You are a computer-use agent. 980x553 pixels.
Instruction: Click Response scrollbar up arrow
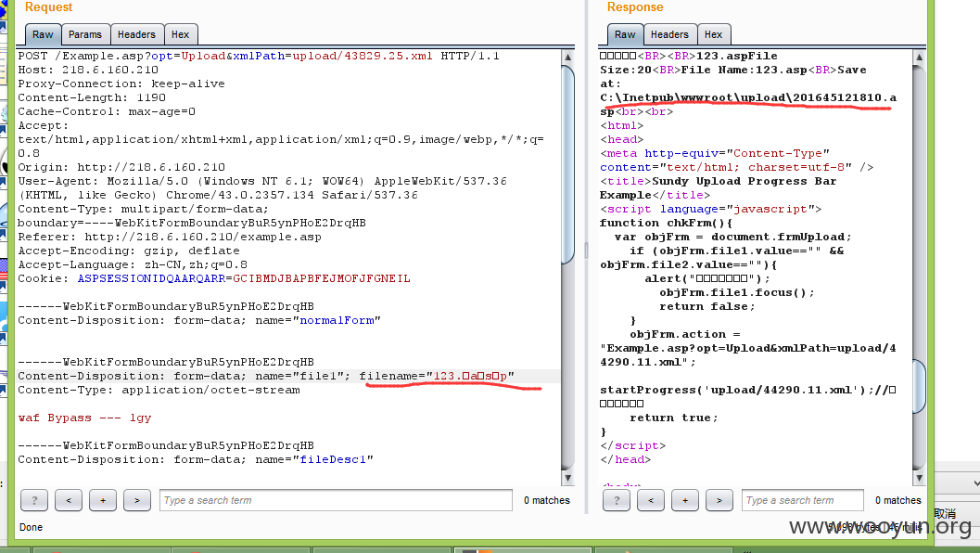pyautogui.click(x=919, y=57)
